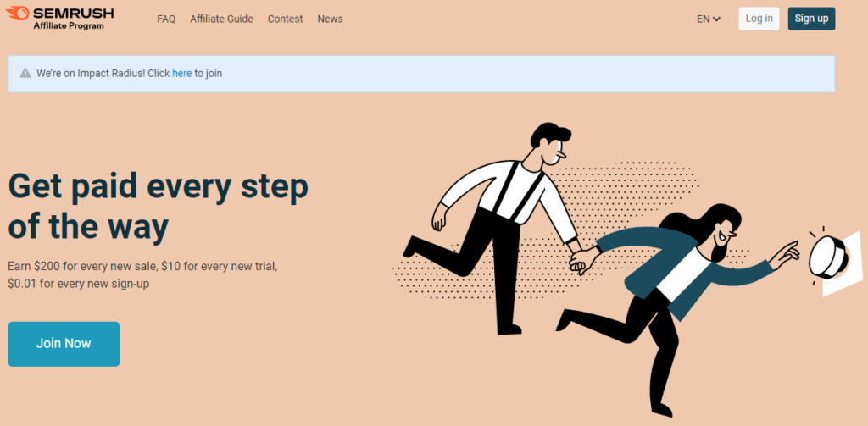Image resolution: width=868 pixels, height=426 pixels.
Task: Open the News menu item
Action: (330, 19)
